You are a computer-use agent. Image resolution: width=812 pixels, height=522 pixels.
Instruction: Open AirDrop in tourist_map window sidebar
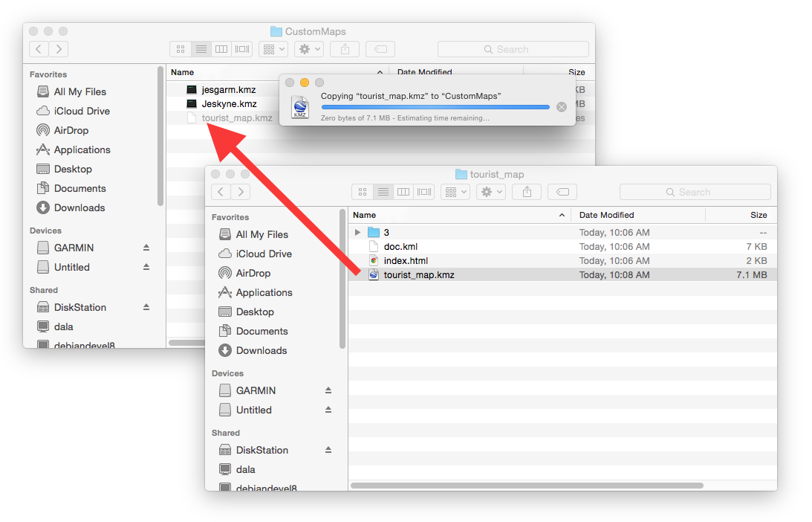[253, 273]
